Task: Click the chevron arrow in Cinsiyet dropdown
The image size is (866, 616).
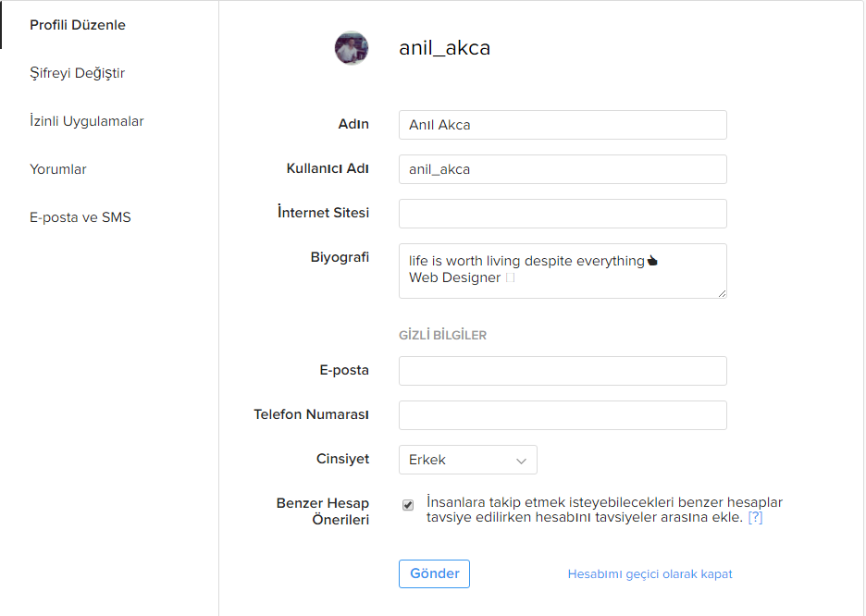Action: click(521, 461)
